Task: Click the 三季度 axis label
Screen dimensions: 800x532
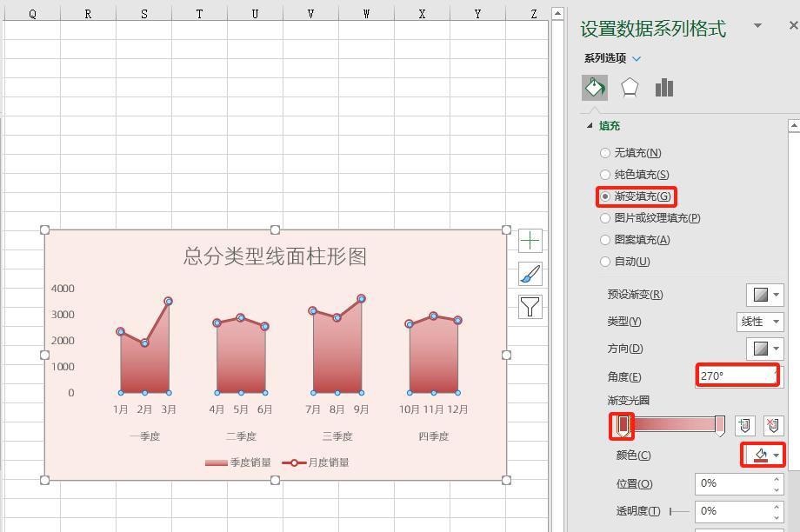Action: click(x=337, y=436)
